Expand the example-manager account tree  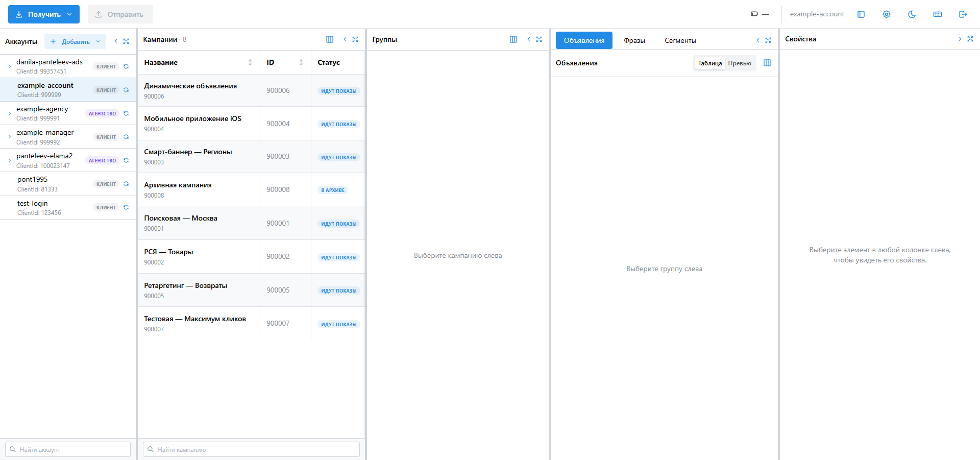click(x=10, y=137)
